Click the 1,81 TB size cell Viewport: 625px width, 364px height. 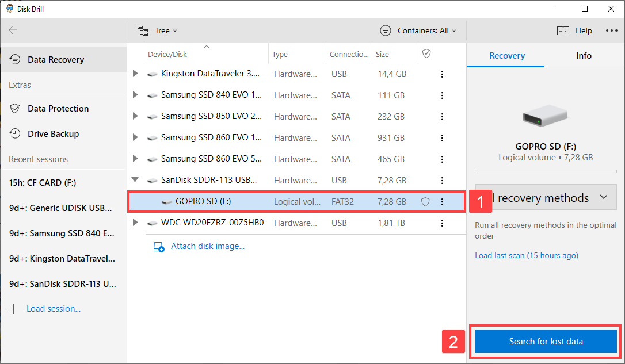(391, 223)
